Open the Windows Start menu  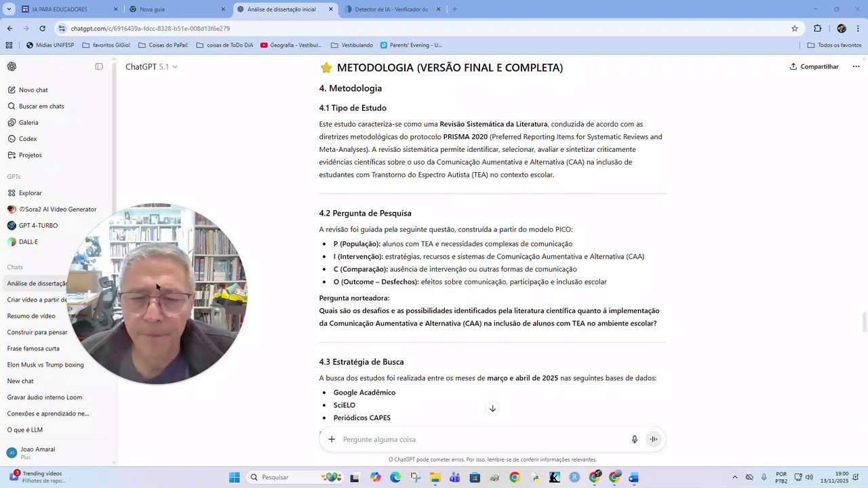coord(234,477)
